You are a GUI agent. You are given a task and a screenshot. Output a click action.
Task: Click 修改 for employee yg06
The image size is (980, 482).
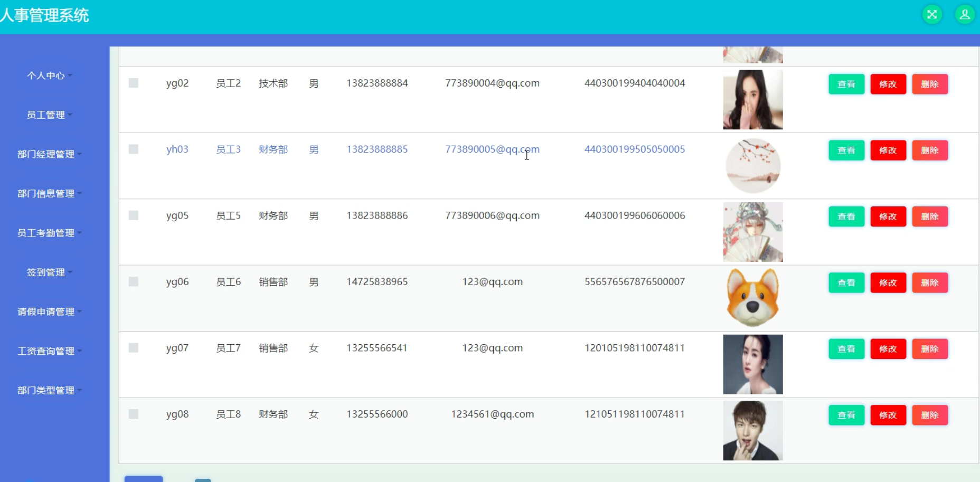pyautogui.click(x=888, y=282)
